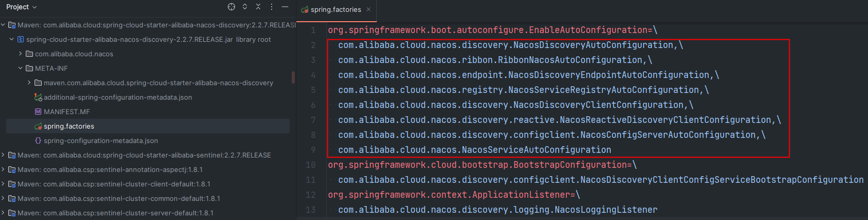868x220 pixels.
Task: Select the com.alibaba.cloud.nacos folder row
Action: click(x=148, y=54)
